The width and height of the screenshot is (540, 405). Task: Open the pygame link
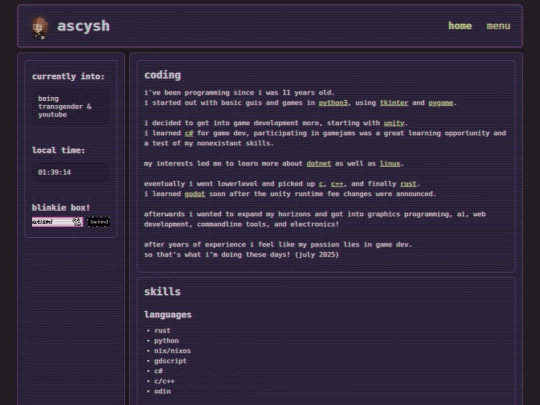tap(440, 103)
